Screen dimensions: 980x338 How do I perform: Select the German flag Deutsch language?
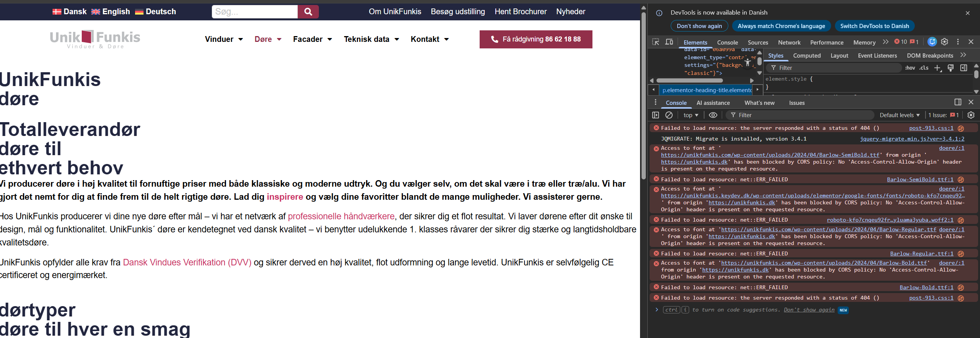155,12
